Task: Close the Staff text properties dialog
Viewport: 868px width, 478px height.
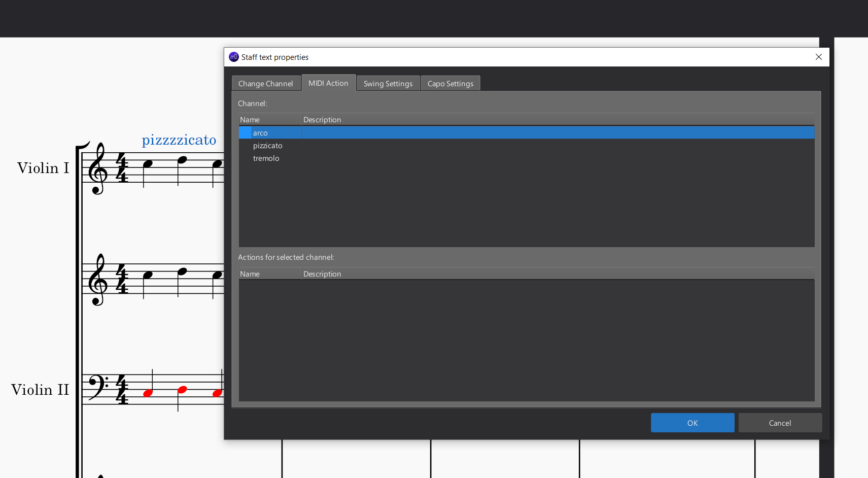Action: 818,57
